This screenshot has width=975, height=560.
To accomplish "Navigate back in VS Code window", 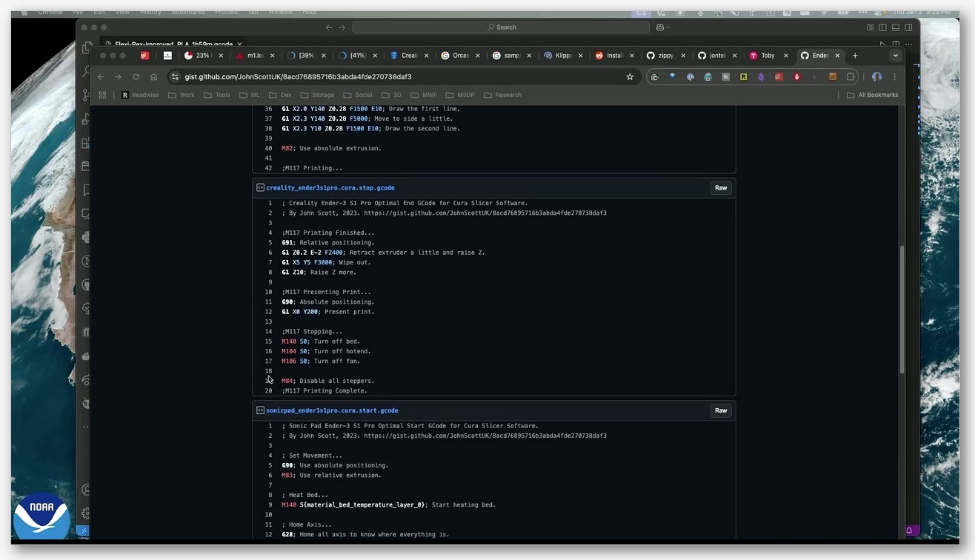I will (329, 27).
